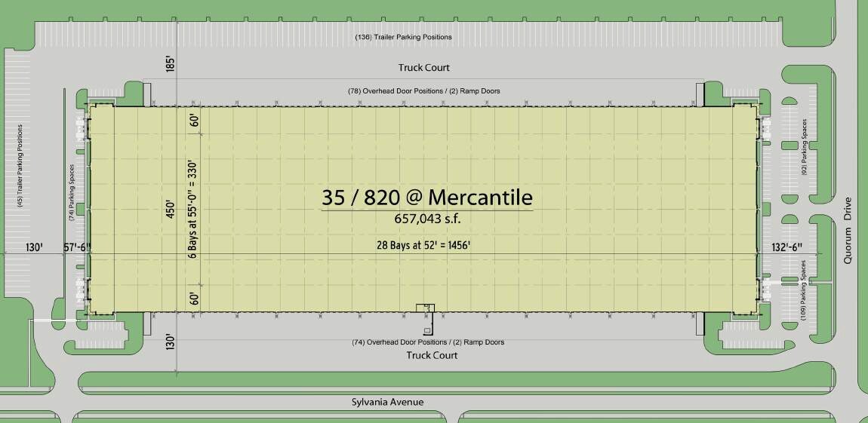Screen dimensions: 868x423
Task: Click '(92) Parking Spaces' vertical label
Action: tap(804, 148)
